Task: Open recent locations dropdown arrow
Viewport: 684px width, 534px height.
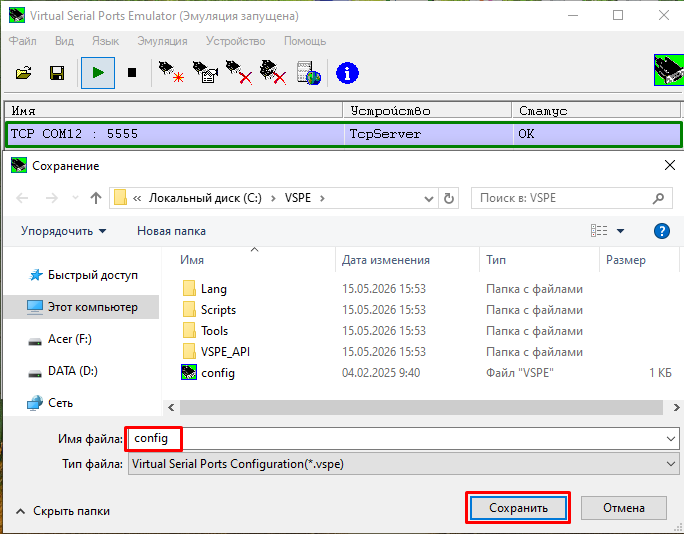Action: pyautogui.click(x=75, y=199)
